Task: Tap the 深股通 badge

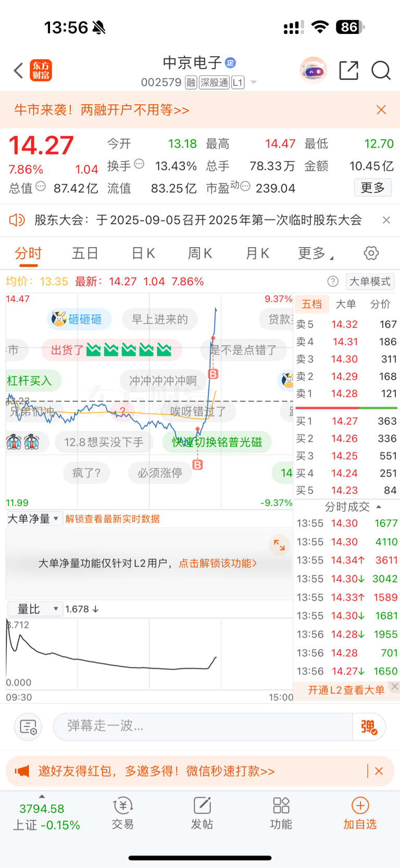Action: tap(214, 82)
